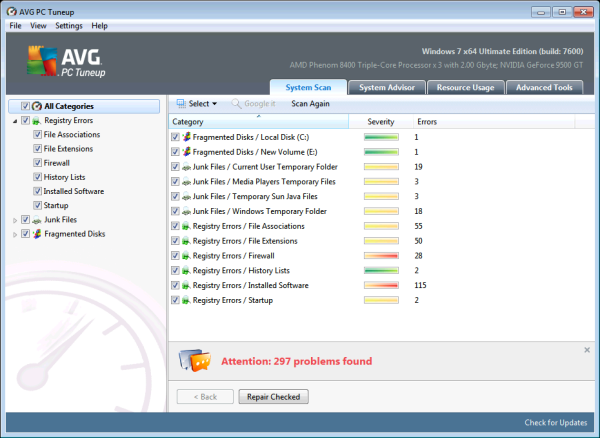The image size is (600, 438).
Task: Click the icon of Registry Errors / Startup
Action: [x=186, y=300]
